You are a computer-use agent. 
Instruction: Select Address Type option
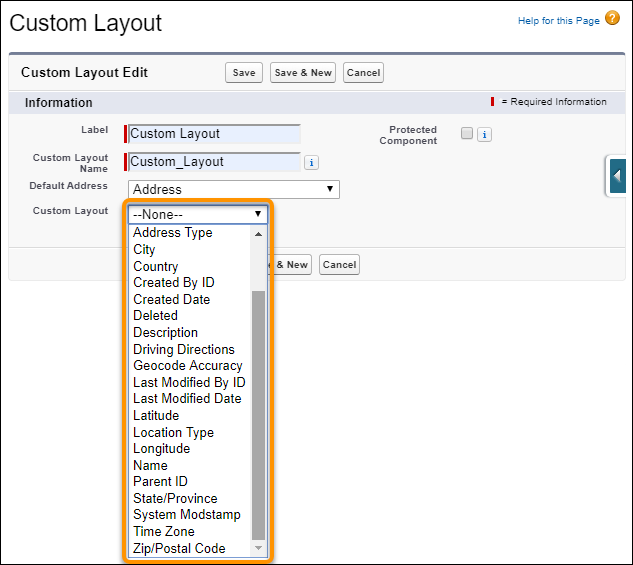pos(189,233)
